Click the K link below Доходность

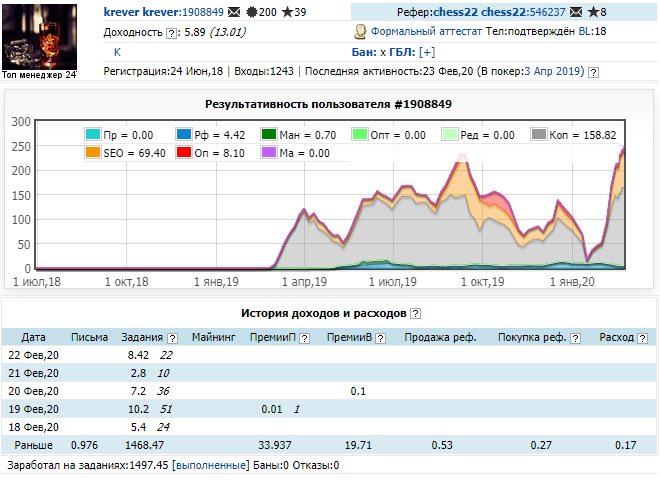(x=117, y=52)
